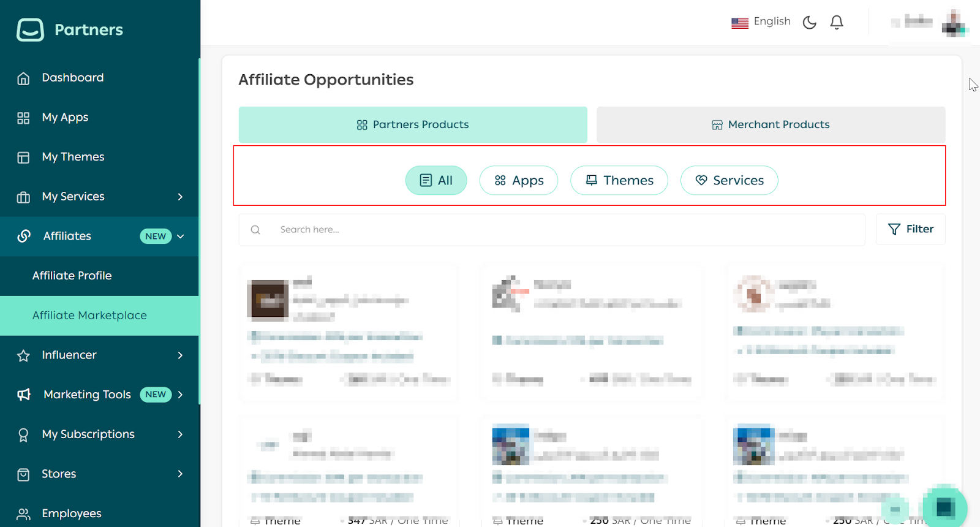Open Affiliate Profile menu item
980x527 pixels.
pyautogui.click(x=72, y=276)
